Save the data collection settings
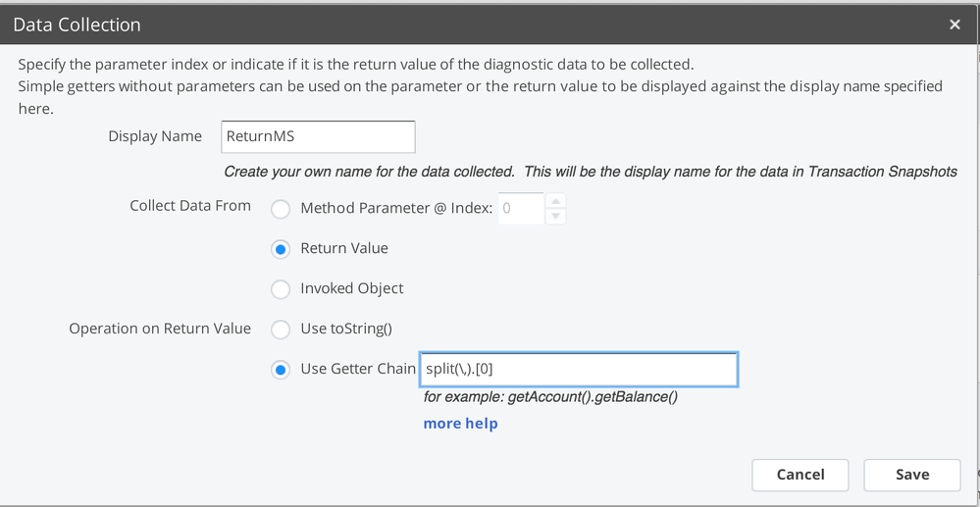The image size is (980, 507). (911, 475)
